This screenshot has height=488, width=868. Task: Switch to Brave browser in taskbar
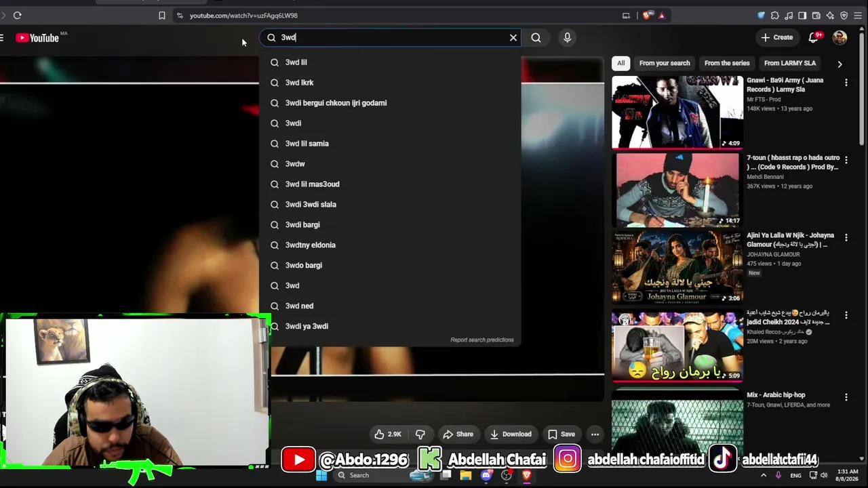(x=526, y=476)
